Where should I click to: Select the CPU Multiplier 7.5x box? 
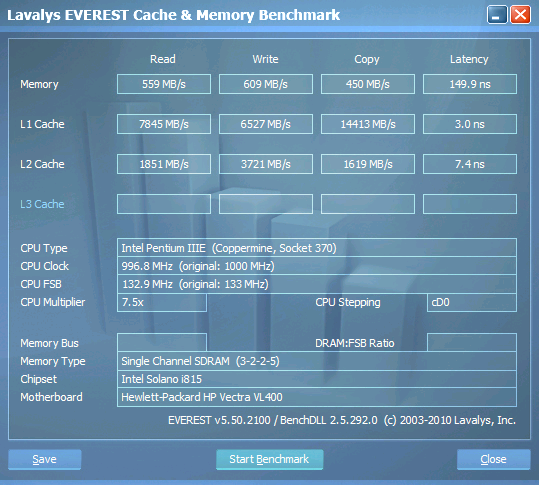pos(162,302)
